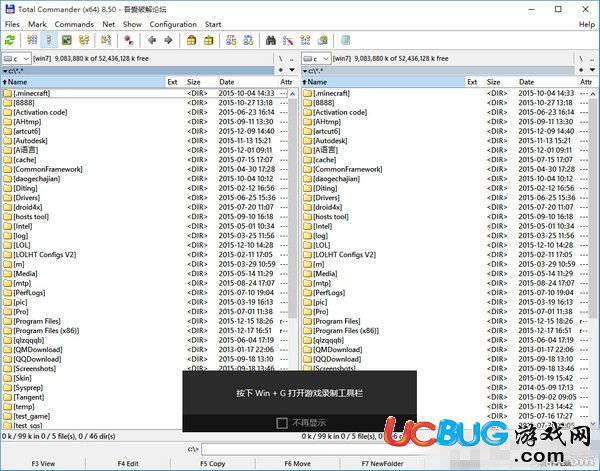
Task: Sort left panel by Attr column header
Action: coord(286,82)
